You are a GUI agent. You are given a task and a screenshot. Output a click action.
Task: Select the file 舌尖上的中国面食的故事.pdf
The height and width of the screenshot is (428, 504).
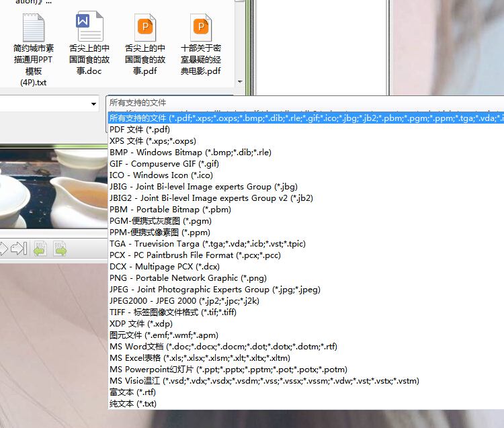[145, 44]
